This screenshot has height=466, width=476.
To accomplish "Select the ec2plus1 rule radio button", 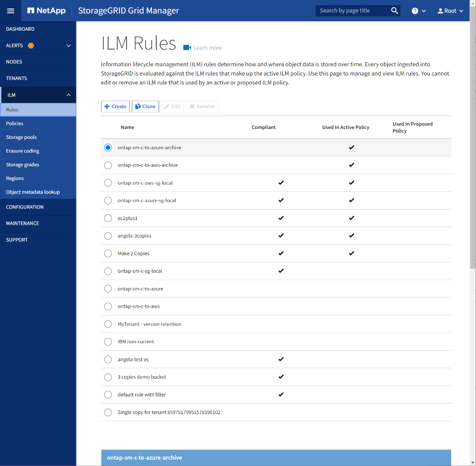I will click(x=108, y=218).
